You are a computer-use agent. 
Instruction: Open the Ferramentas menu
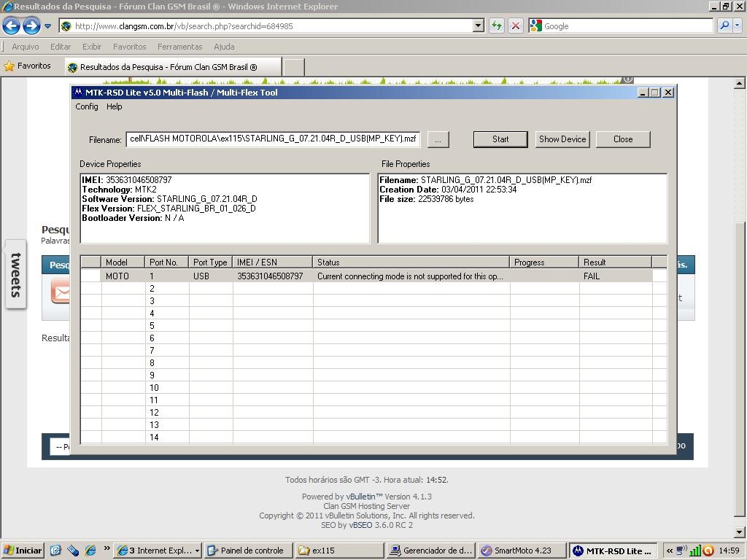(x=179, y=47)
